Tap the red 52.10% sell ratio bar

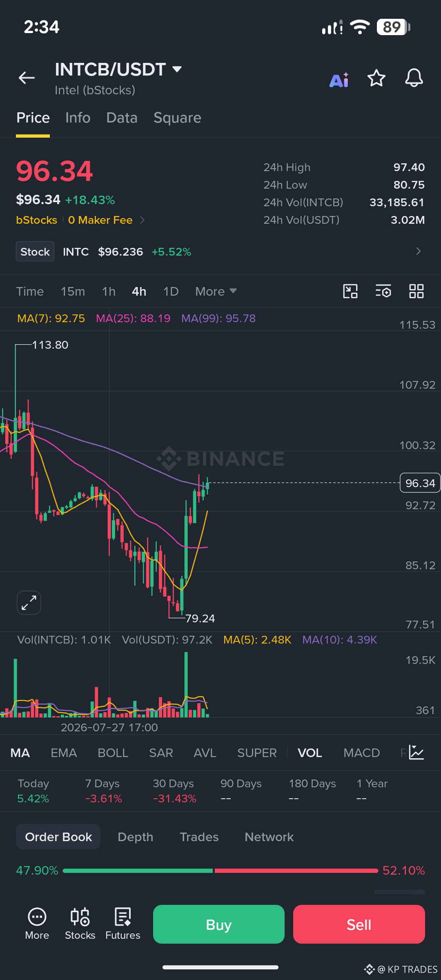point(296,871)
